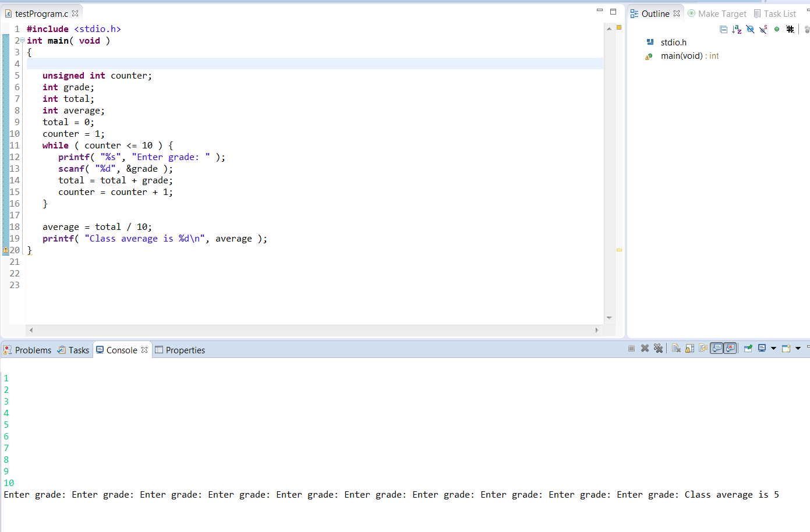Collapse all items in Outline view

pos(724,29)
